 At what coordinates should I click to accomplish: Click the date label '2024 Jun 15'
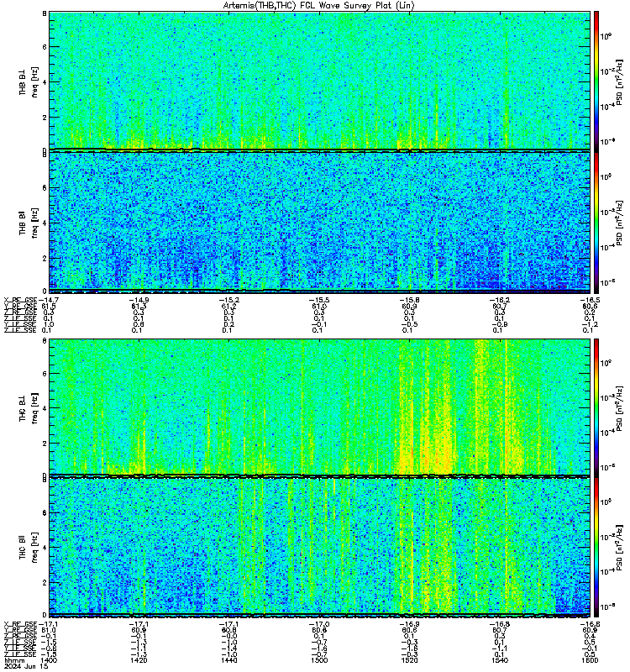pyautogui.click(x=26, y=666)
